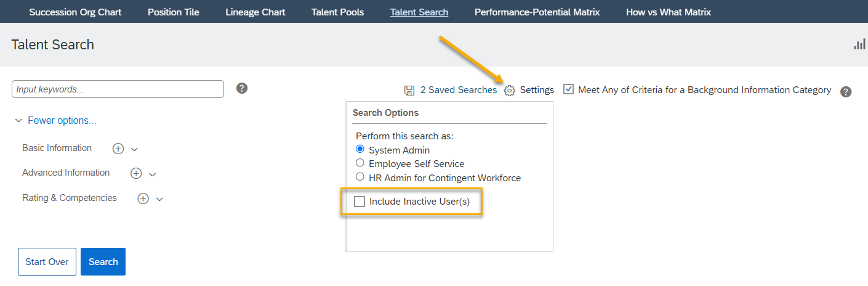868x286 pixels.
Task: Check the Include Inactive User(s) box
Action: coord(360,202)
